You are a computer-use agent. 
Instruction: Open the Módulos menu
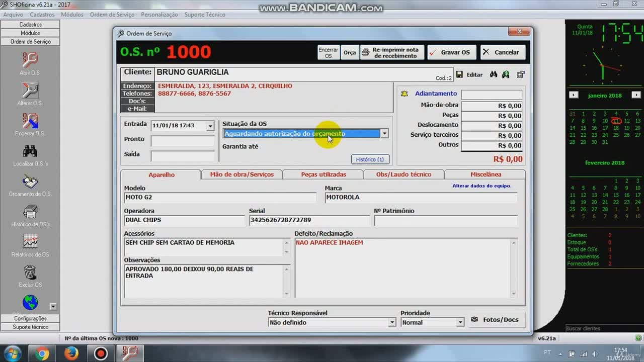pyautogui.click(x=72, y=15)
